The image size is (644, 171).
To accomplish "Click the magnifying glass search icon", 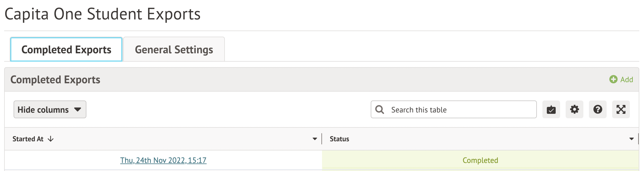I will click(380, 110).
